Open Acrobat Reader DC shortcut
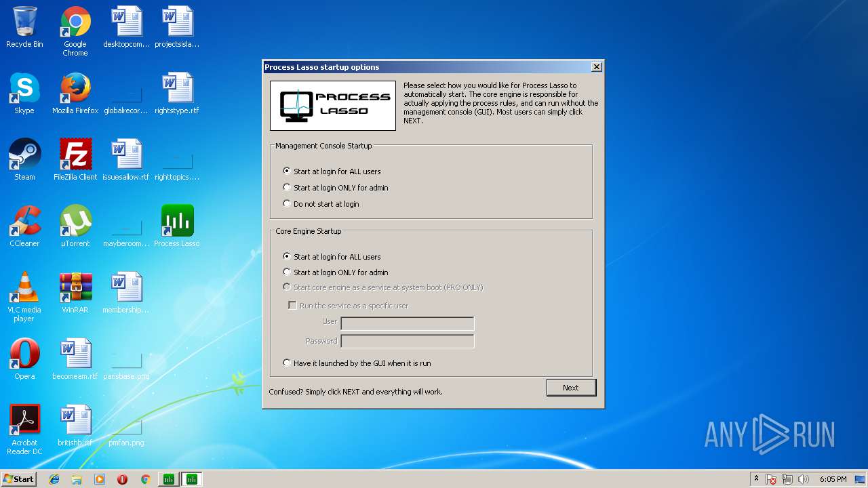 tap(24, 430)
